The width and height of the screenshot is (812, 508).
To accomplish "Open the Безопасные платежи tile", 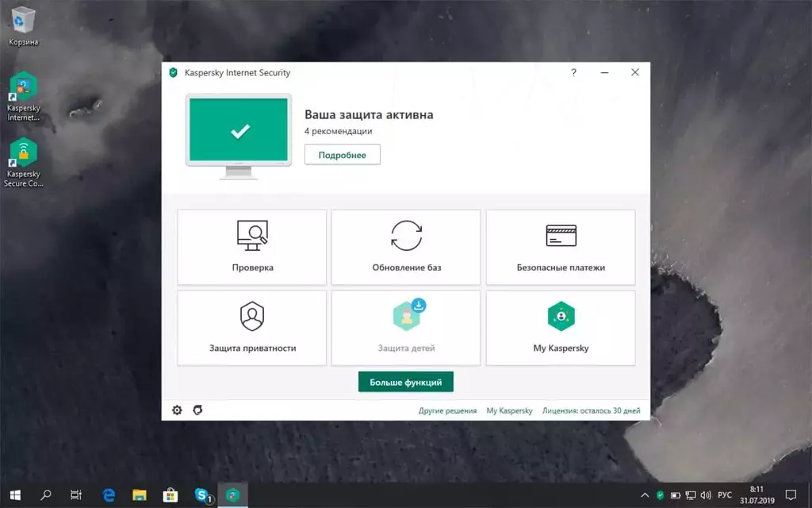I will (561, 248).
